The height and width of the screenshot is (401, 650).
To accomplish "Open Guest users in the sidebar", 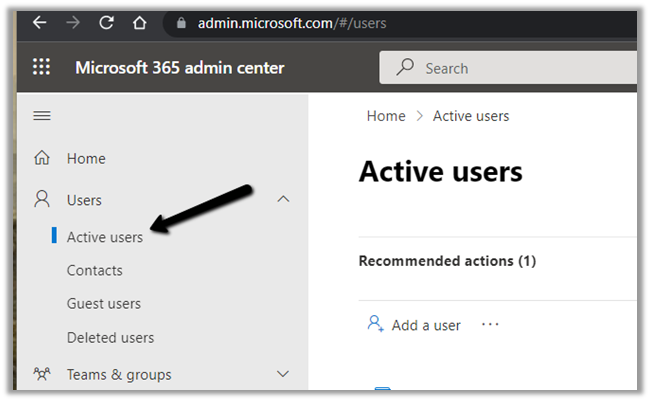I will [104, 303].
